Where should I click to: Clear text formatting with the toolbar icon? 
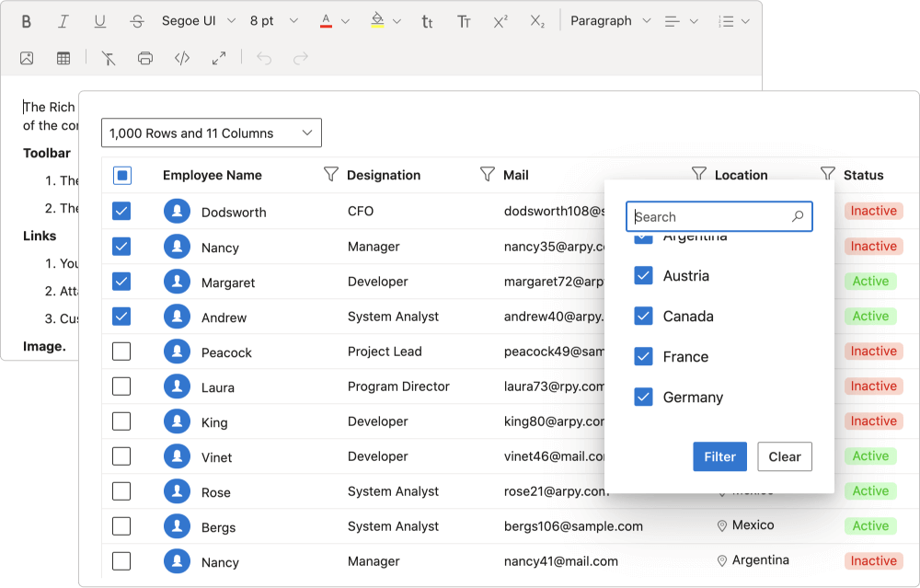click(x=109, y=57)
